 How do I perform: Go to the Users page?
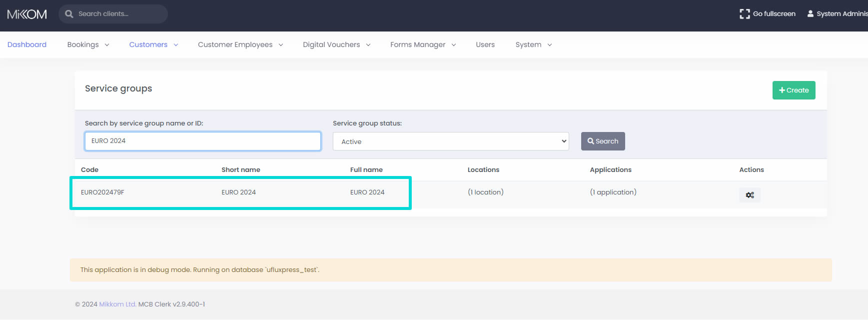(485, 45)
